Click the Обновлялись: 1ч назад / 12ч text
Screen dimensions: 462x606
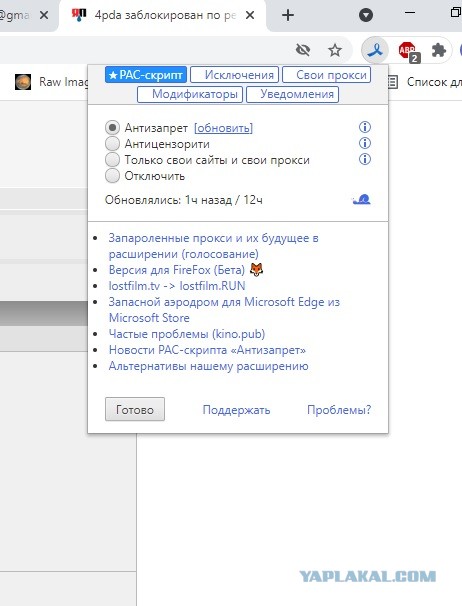point(184,200)
